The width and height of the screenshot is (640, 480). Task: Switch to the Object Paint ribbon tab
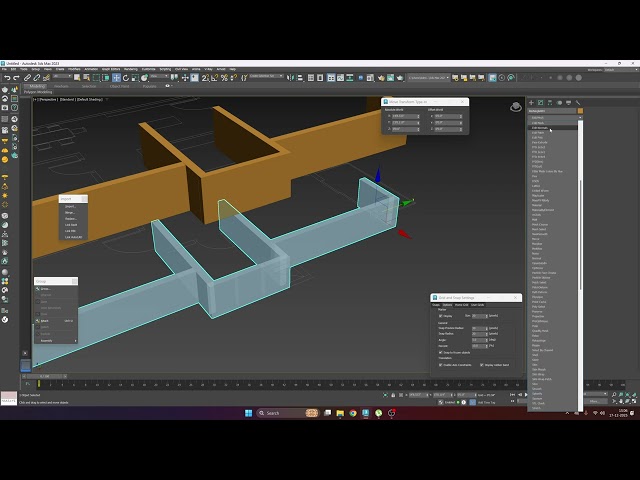coord(119,86)
